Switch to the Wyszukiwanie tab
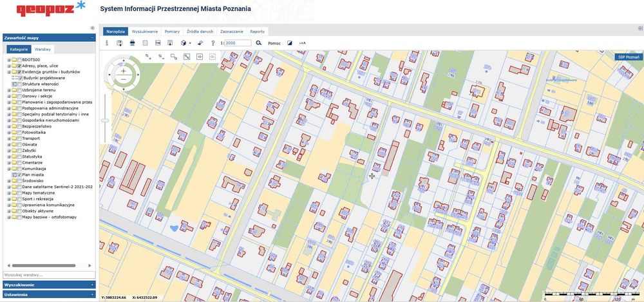This screenshot has width=644, height=302. click(x=144, y=31)
